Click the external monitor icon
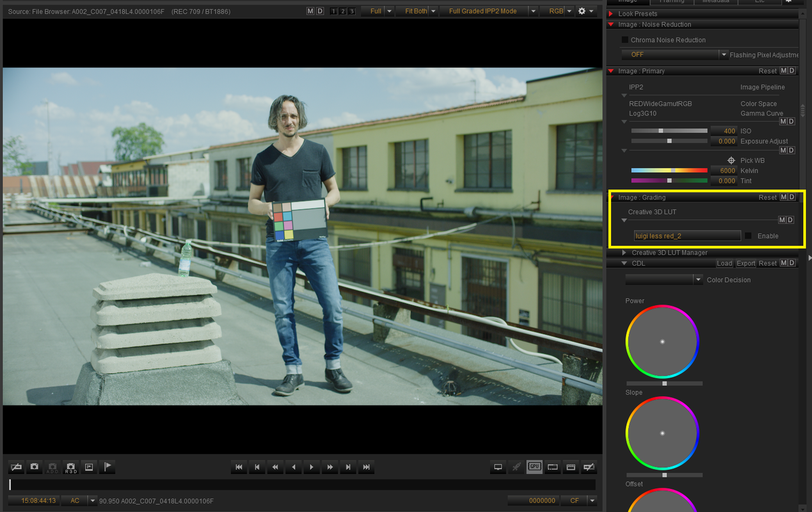Image resolution: width=812 pixels, height=512 pixels. [498, 467]
